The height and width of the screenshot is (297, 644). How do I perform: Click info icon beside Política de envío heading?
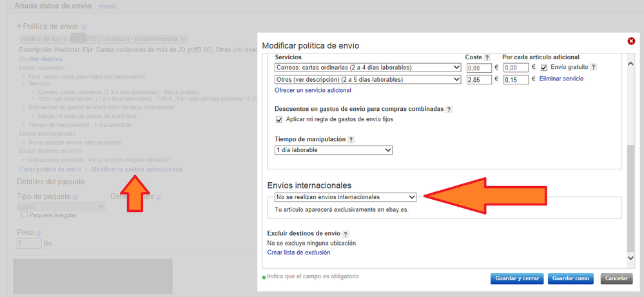pos(84,28)
